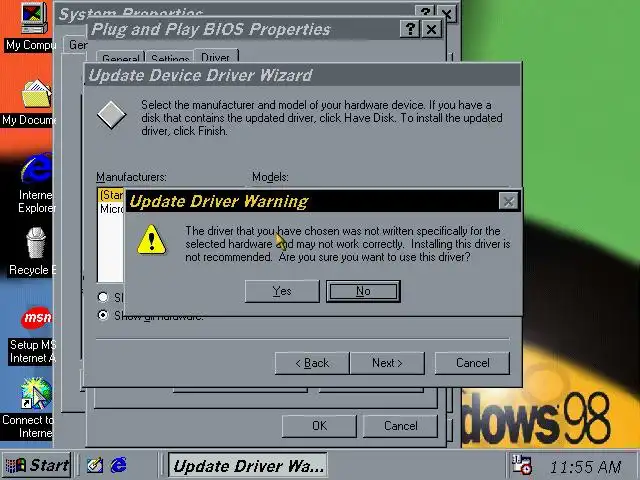Open the Start menu
Screen dimensions: 640x480
pos(37,465)
